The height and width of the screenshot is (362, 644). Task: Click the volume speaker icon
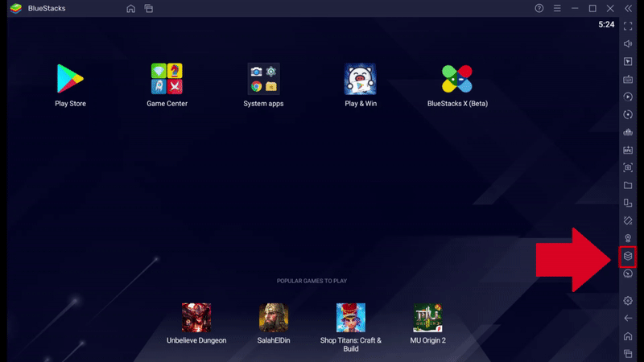tap(628, 44)
